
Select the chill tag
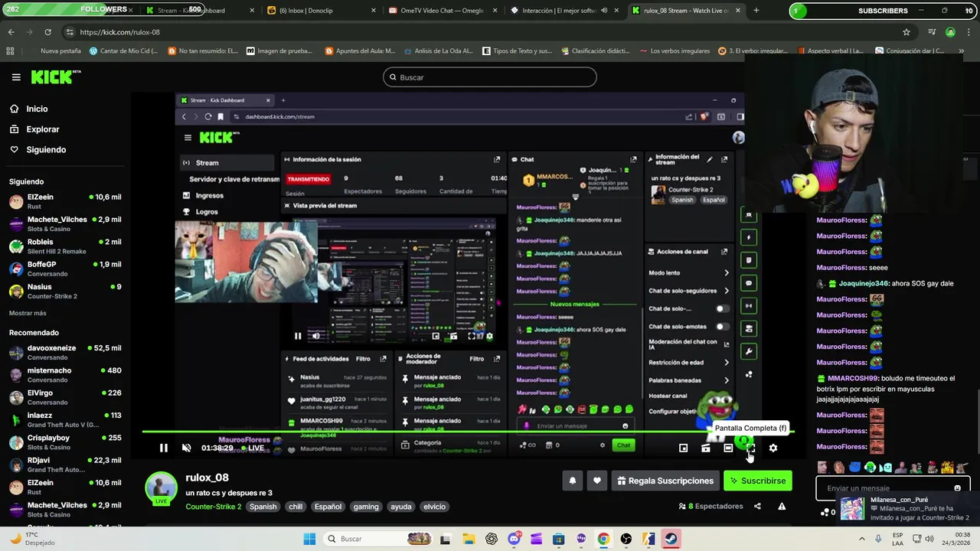click(296, 507)
